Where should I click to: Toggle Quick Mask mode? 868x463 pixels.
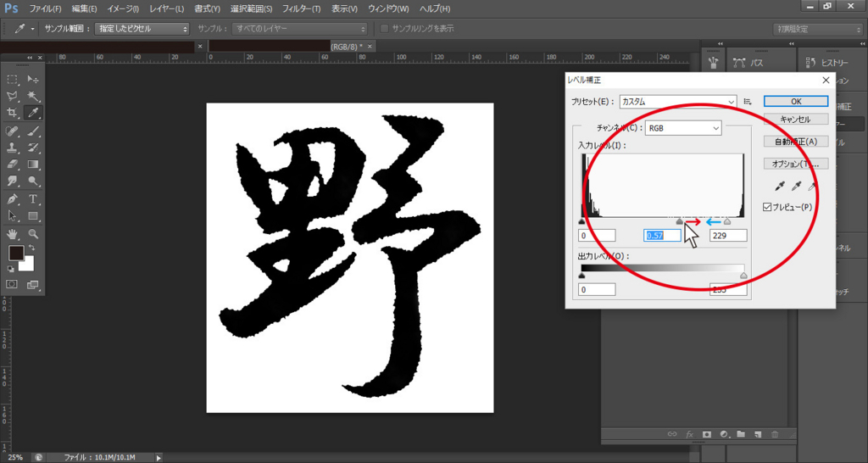[x=12, y=284]
